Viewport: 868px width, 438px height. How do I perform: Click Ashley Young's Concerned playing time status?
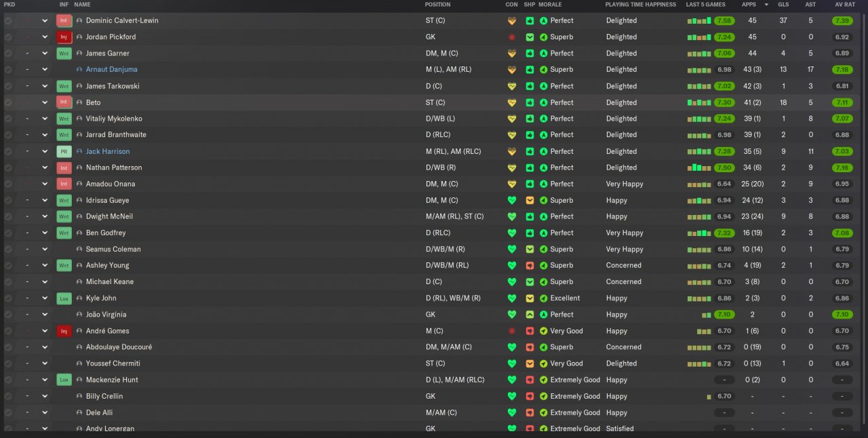[x=623, y=265]
